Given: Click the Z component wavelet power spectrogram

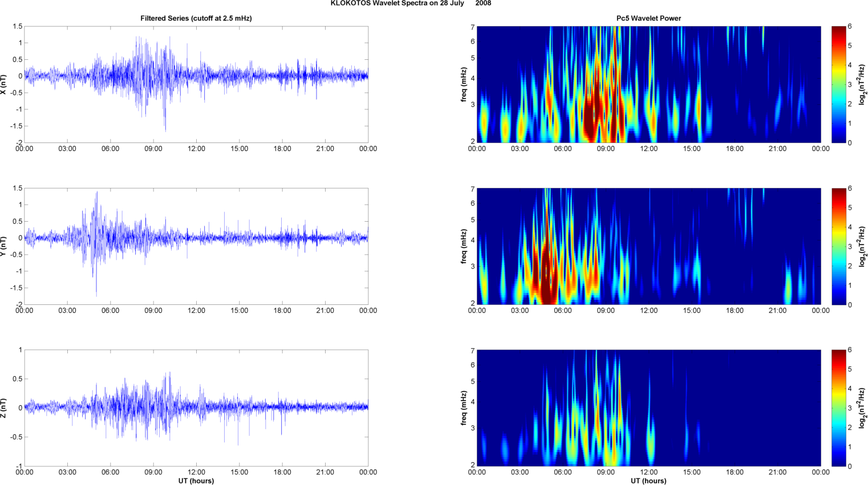Looking at the screenshot, I should [648, 408].
